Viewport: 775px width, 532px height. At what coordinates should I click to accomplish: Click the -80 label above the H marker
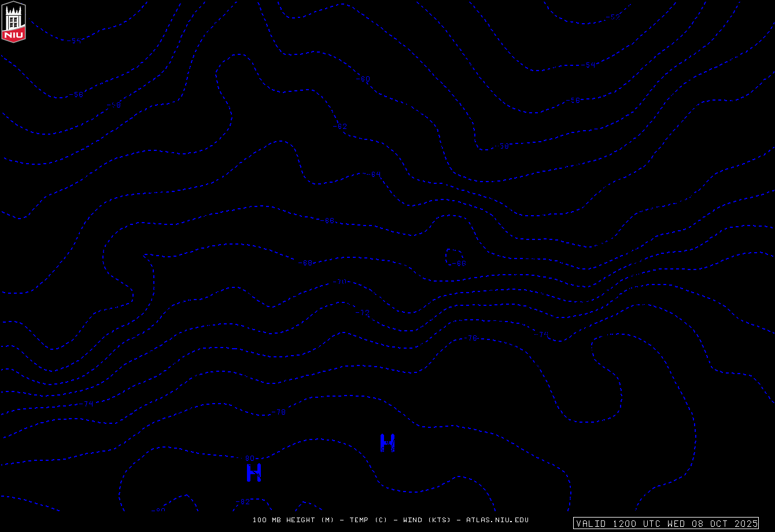[x=248, y=459]
